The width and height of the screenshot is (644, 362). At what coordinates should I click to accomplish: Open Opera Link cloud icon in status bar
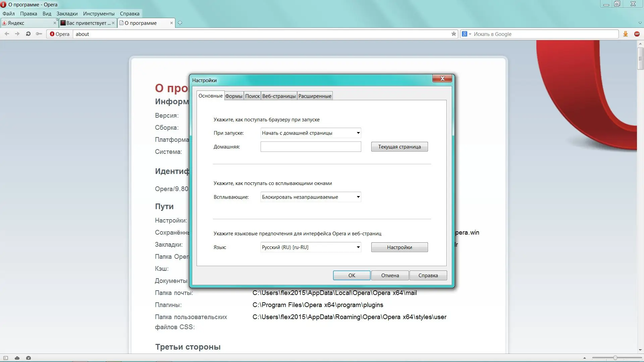pos(17,358)
